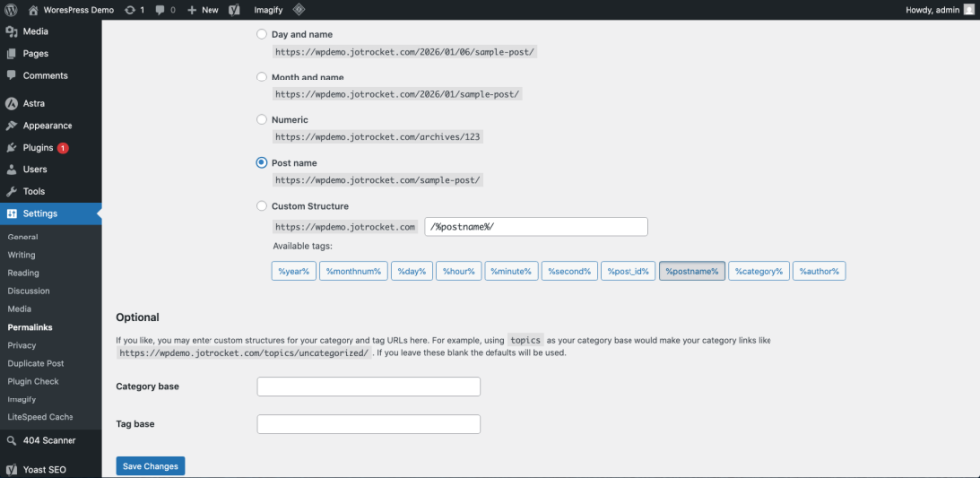Image resolution: width=980 pixels, height=478 pixels.
Task: Open the comments bubble icon in admin bar
Action: [160, 10]
